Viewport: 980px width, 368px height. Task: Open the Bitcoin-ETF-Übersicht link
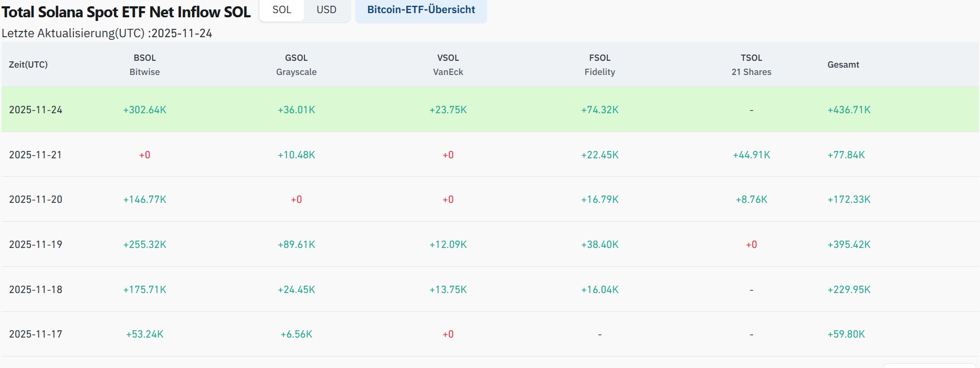pyautogui.click(x=421, y=10)
